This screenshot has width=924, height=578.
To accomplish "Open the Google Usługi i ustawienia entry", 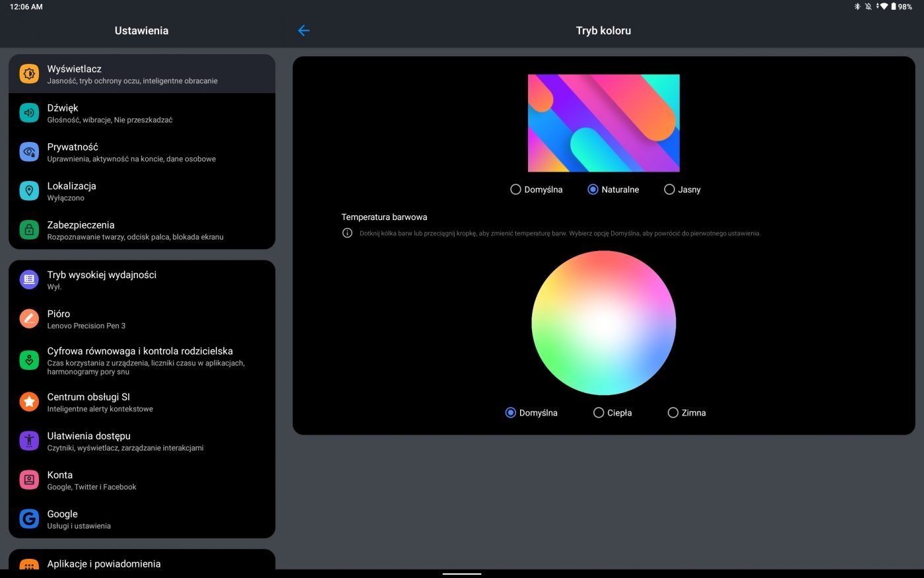I will [142, 519].
